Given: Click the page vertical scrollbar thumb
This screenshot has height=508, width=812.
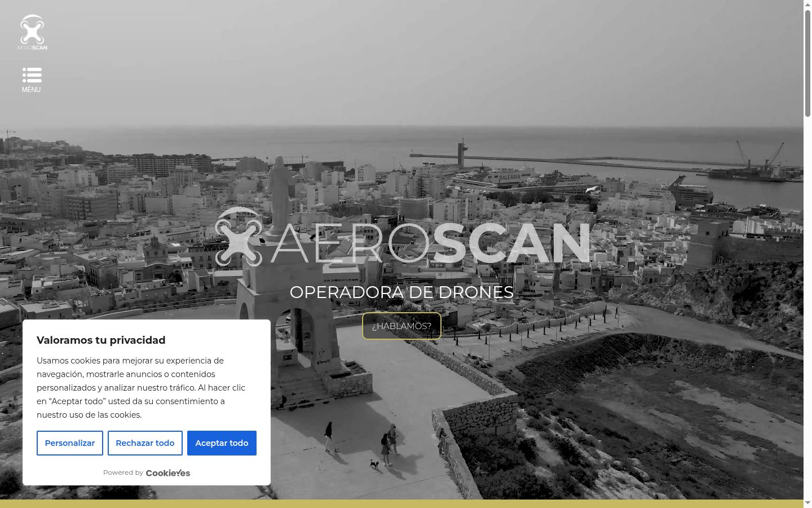Looking at the screenshot, I should pos(807,64).
